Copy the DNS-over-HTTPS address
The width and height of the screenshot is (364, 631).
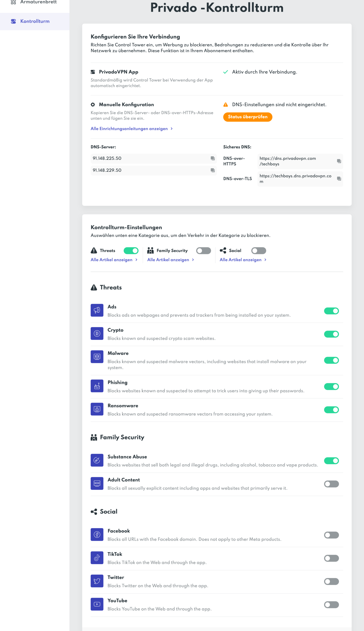(339, 161)
